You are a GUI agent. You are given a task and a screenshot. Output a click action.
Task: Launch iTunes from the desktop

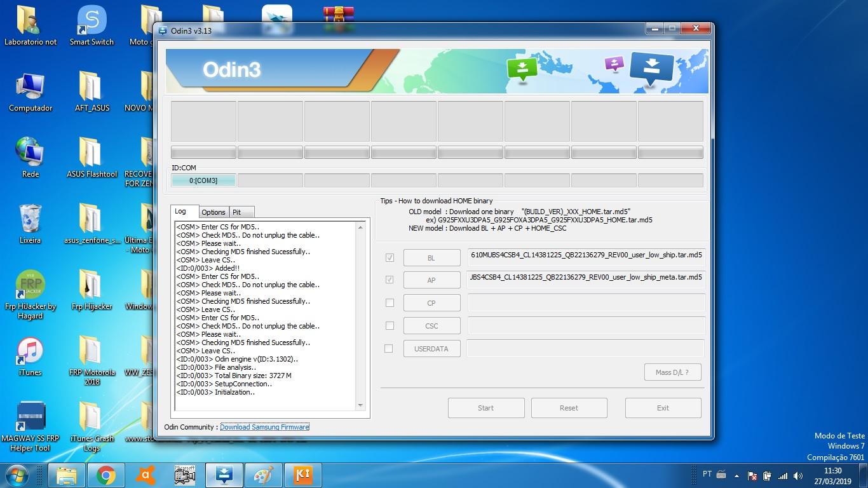pos(30,356)
